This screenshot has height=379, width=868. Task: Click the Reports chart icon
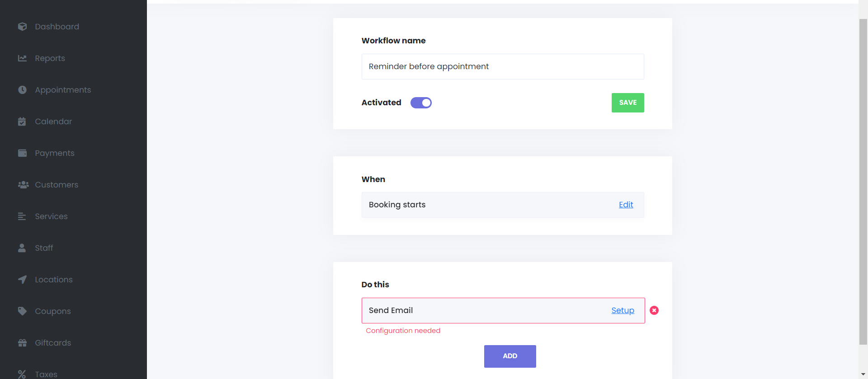[22, 58]
